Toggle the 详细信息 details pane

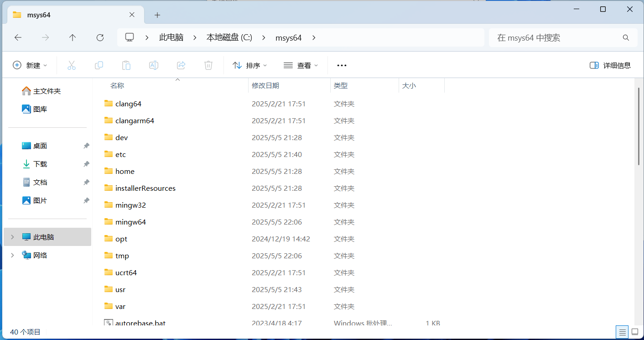(x=610, y=65)
